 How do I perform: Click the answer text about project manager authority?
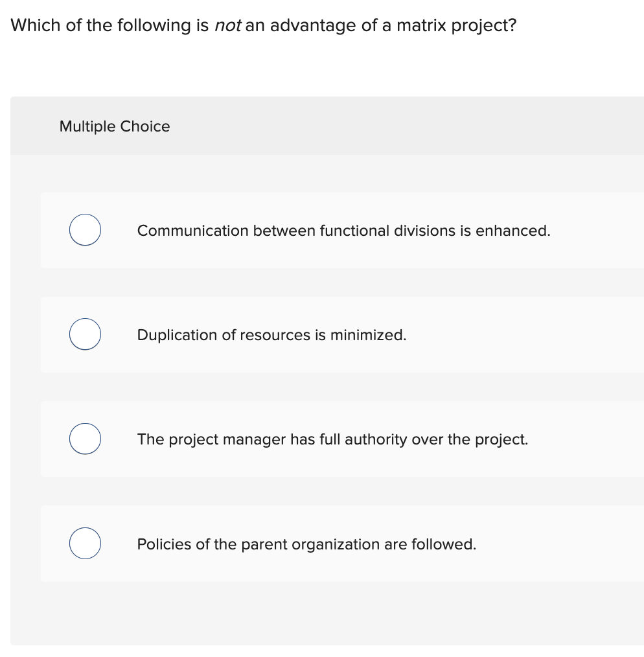point(332,439)
